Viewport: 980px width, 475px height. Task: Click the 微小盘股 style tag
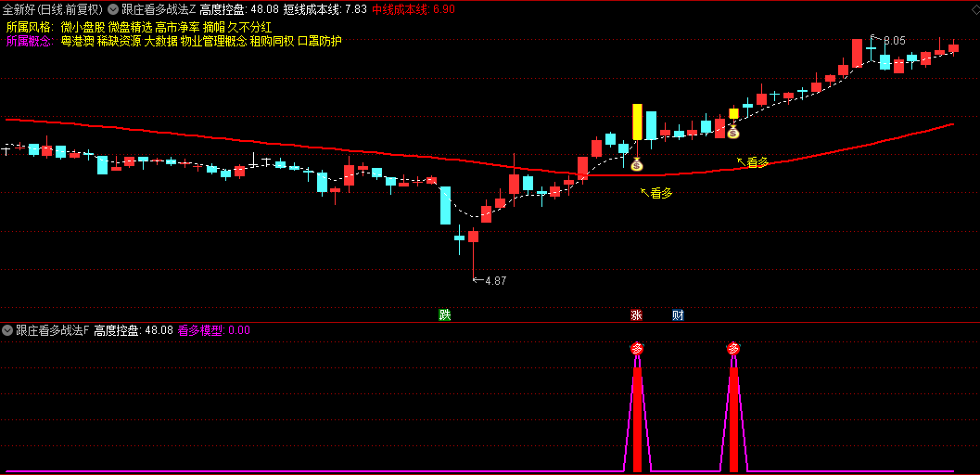click(83, 28)
